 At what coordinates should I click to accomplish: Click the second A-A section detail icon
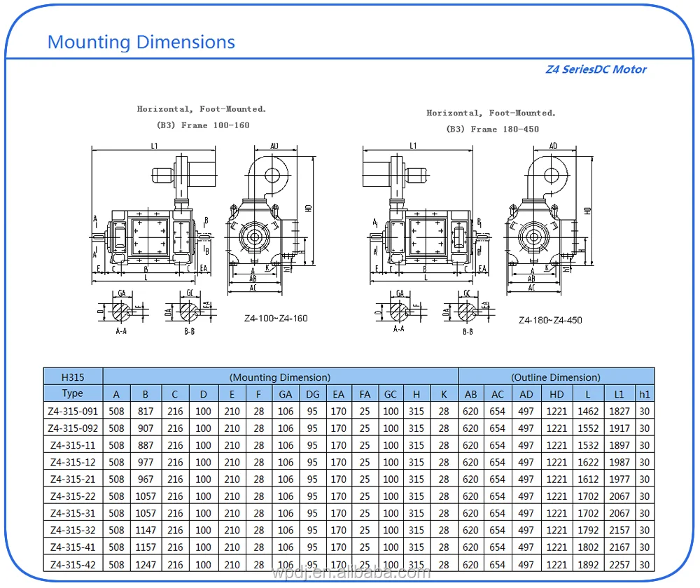coord(399,309)
